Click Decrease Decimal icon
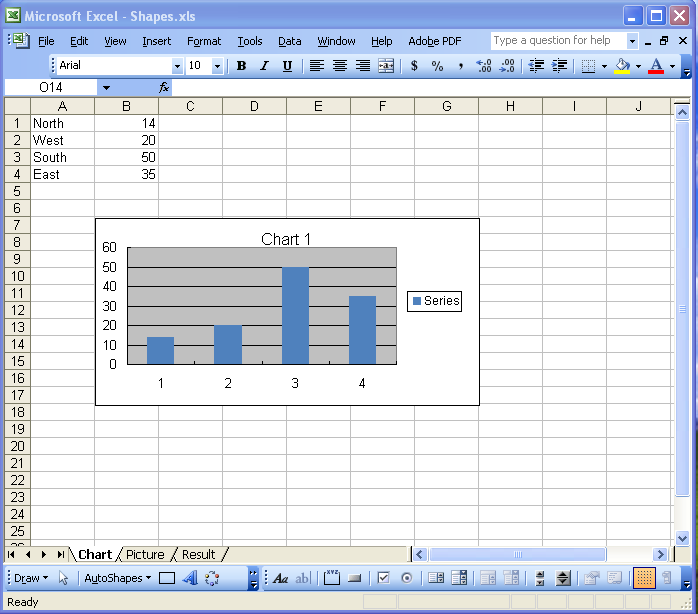Image resolution: width=698 pixels, height=614 pixels. coord(507,66)
